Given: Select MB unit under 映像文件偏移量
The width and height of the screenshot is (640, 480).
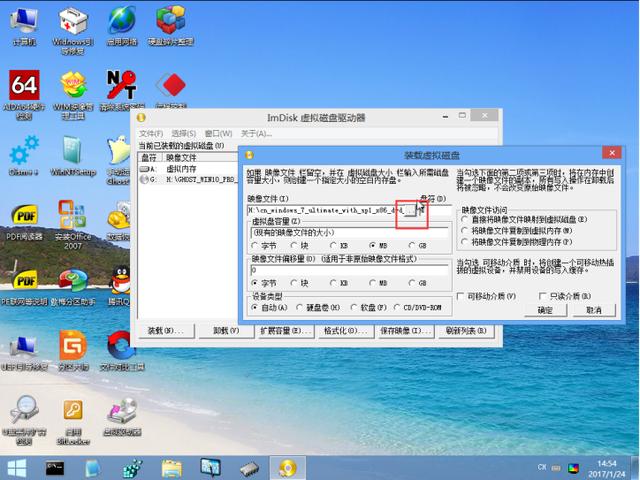Looking at the screenshot, I should coord(378,283).
